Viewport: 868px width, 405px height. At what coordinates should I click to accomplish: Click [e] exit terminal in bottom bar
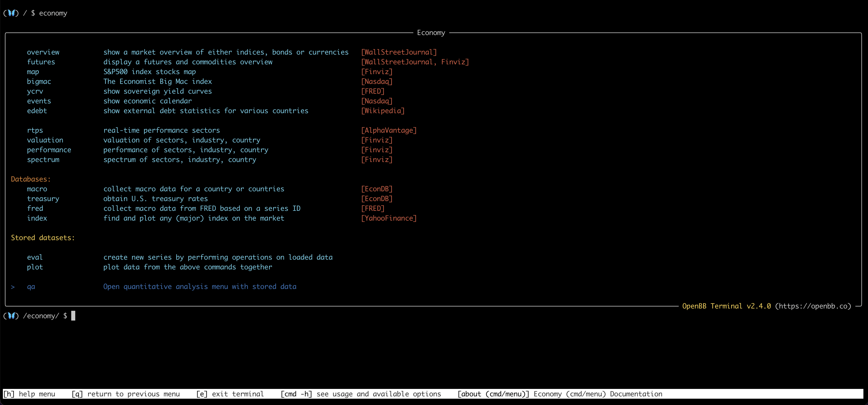[230, 394]
